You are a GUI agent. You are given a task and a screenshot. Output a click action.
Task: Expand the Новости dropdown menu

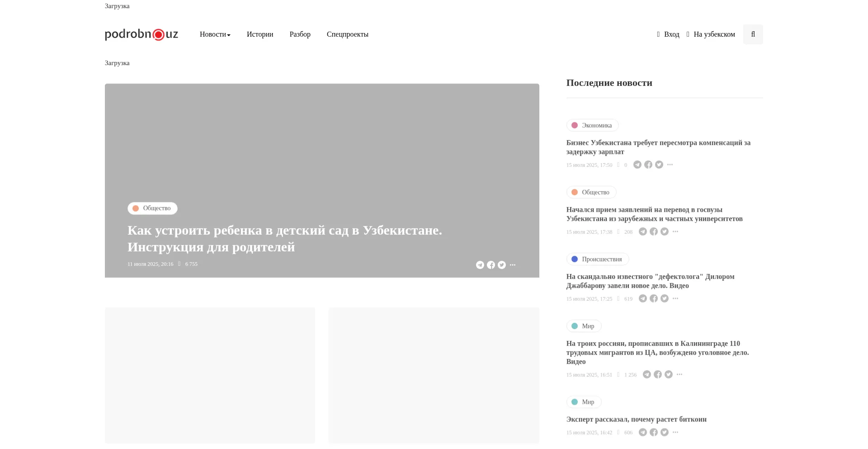[x=215, y=34]
